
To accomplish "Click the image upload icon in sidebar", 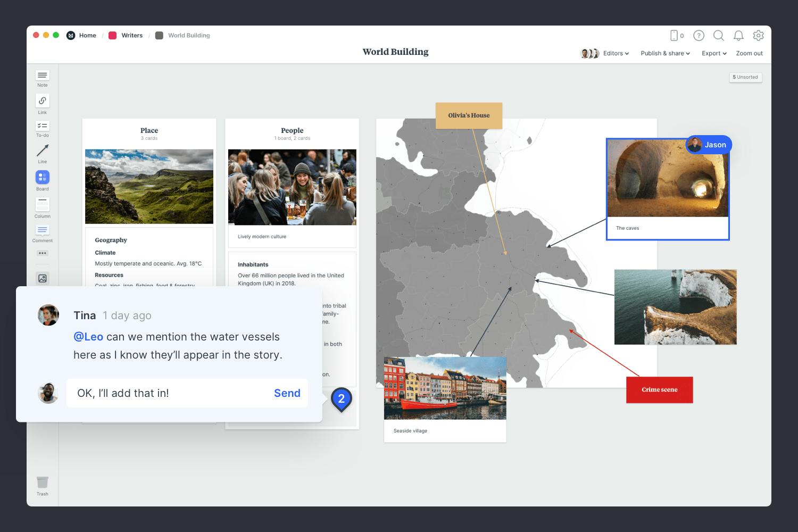I will pyautogui.click(x=43, y=278).
